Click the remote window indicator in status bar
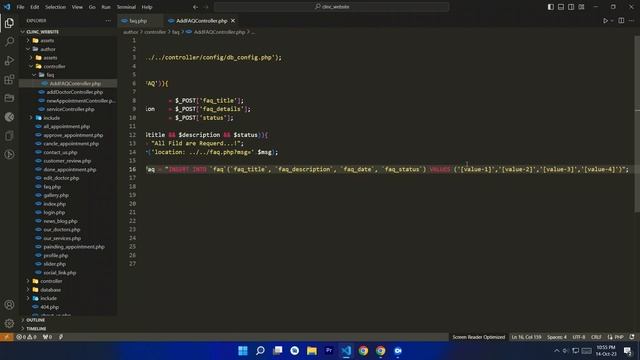Viewport: 640px width, 360px height. (7, 337)
